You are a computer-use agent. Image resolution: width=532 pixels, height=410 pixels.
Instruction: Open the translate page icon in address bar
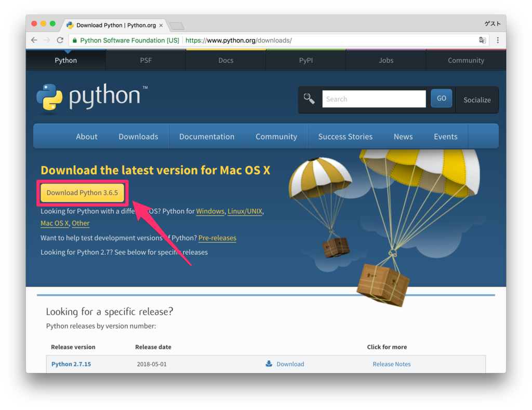(482, 40)
